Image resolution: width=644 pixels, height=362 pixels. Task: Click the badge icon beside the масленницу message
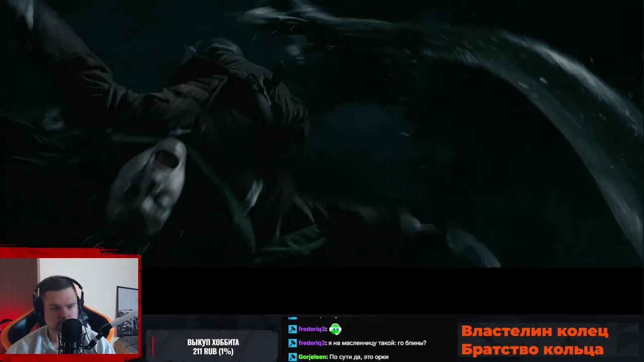[292, 343]
